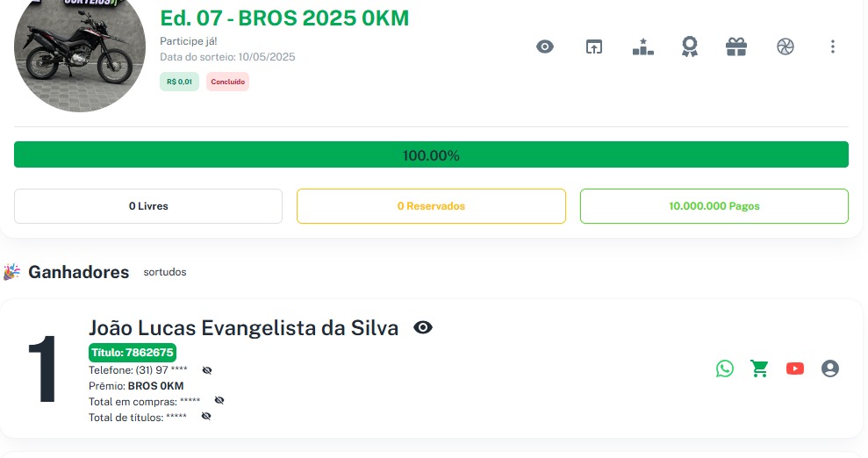This screenshot has width=868, height=458.
Task: Open winner's purchases cart icon
Action: 759,369
